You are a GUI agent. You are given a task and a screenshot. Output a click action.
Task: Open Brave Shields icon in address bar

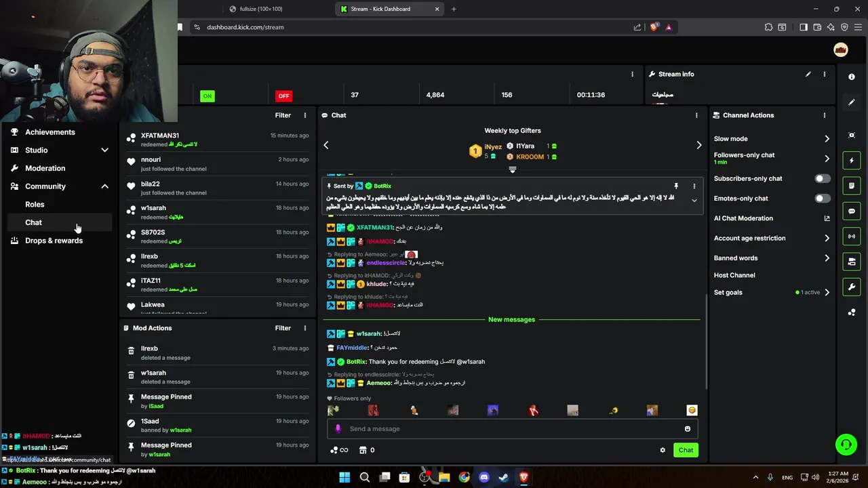(654, 27)
